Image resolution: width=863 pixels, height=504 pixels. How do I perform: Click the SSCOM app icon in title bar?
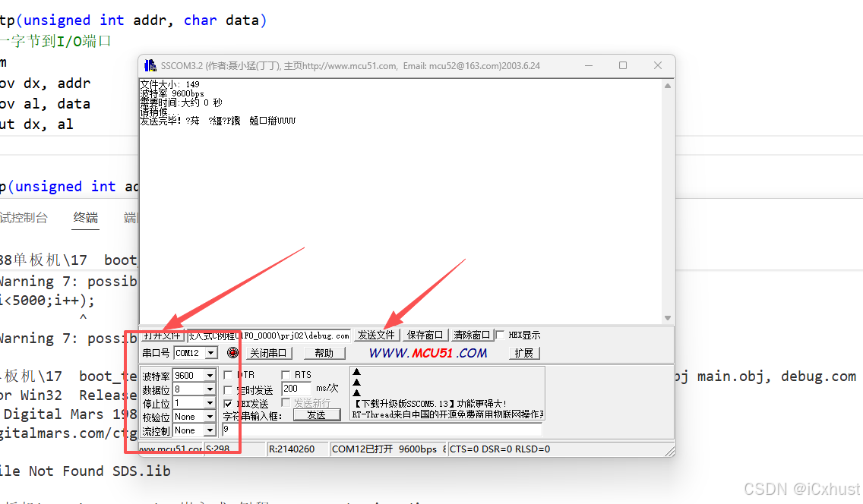coord(150,65)
